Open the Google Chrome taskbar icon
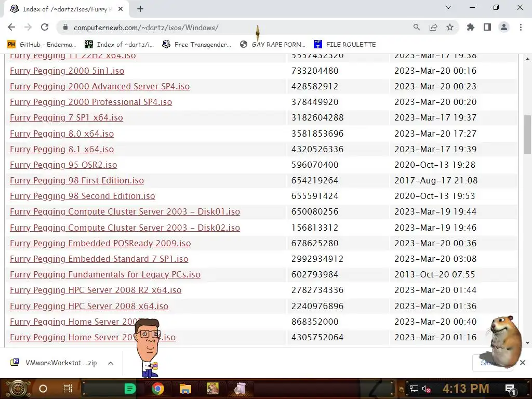Image resolution: width=532 pixels, height=399 pixels. tap(158, 389)
